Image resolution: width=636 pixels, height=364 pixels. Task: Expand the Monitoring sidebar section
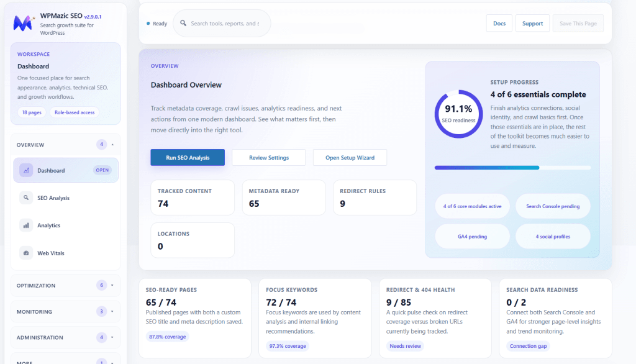tap(66, 312)
